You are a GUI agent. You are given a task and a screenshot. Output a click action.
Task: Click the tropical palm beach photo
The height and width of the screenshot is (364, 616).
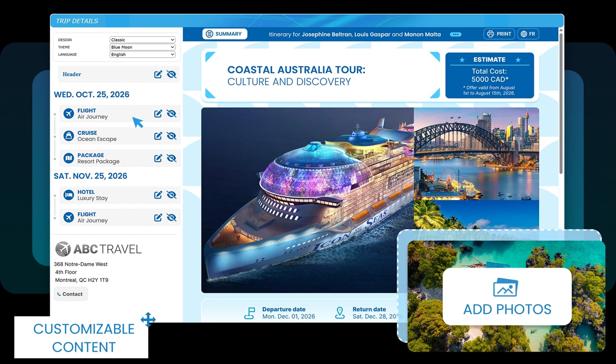pyautogui.click(x=476, y=214)
